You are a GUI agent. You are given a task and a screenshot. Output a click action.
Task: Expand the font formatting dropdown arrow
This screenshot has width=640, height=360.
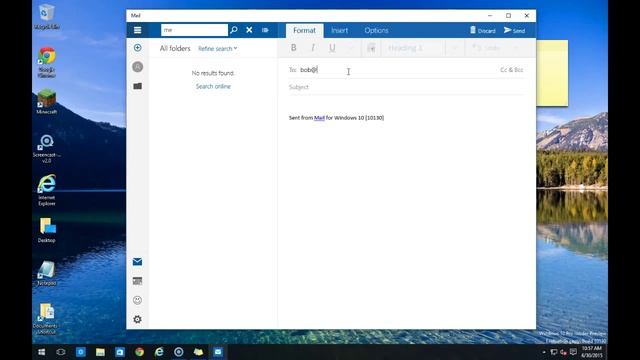pos(350,48)
